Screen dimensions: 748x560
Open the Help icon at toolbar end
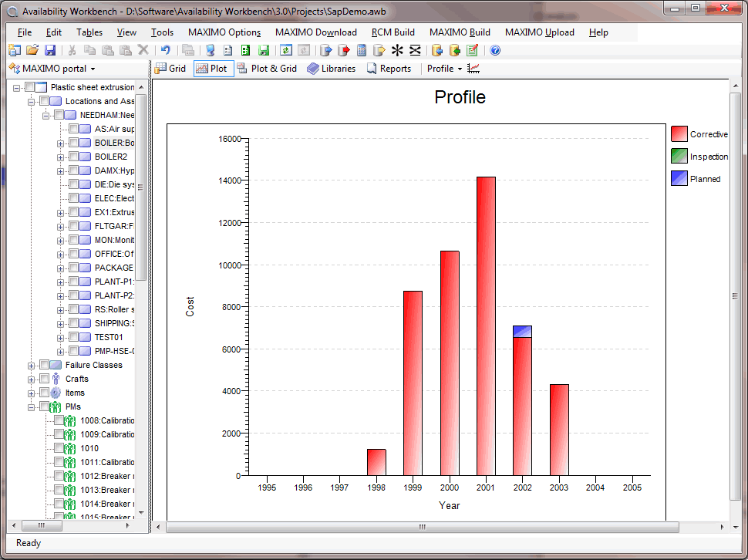[495, 49]
